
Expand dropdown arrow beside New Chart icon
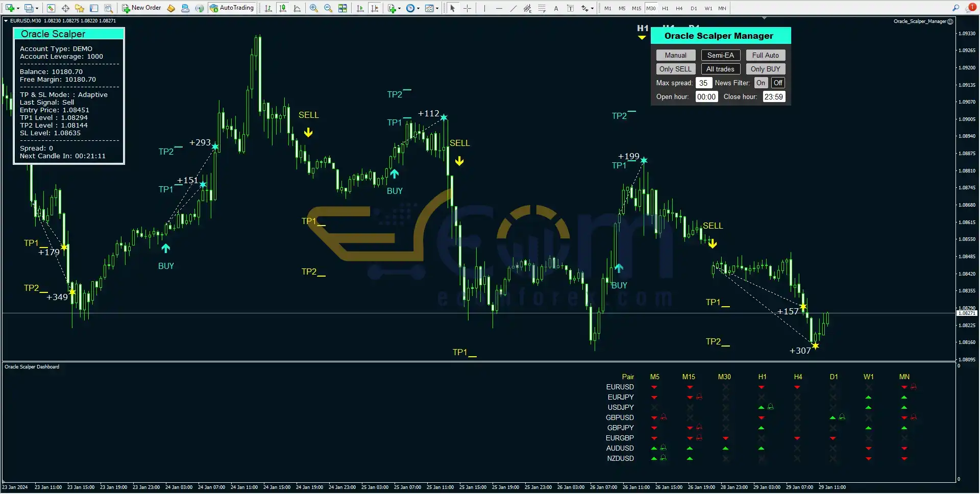tap(18, 8)
